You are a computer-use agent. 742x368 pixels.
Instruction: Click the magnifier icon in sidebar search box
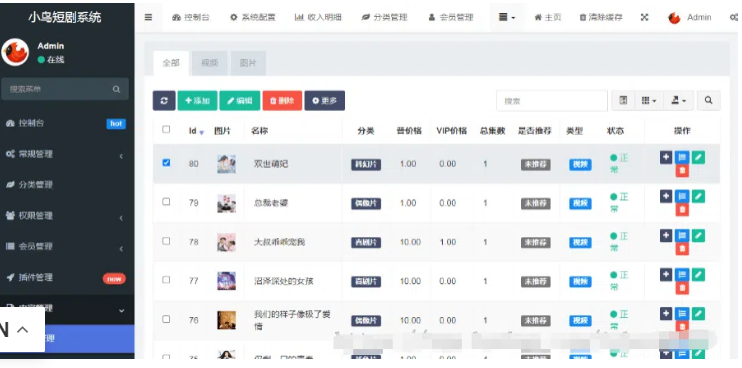click(116, 89)
